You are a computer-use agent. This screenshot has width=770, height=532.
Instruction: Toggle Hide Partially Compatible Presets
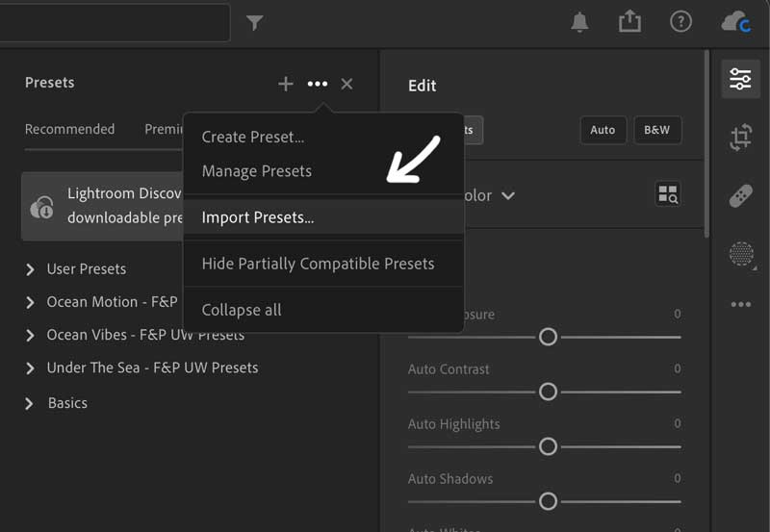click(318, 264)
